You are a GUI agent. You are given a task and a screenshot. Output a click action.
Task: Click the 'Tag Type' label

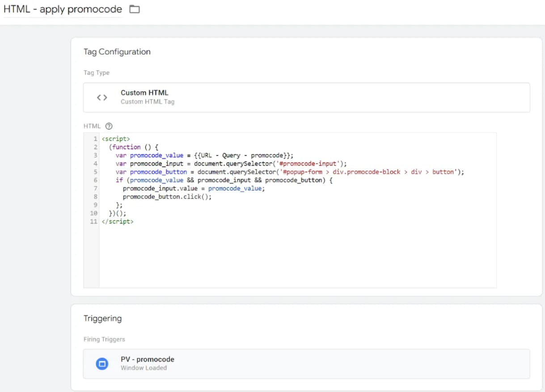point(96,73)
